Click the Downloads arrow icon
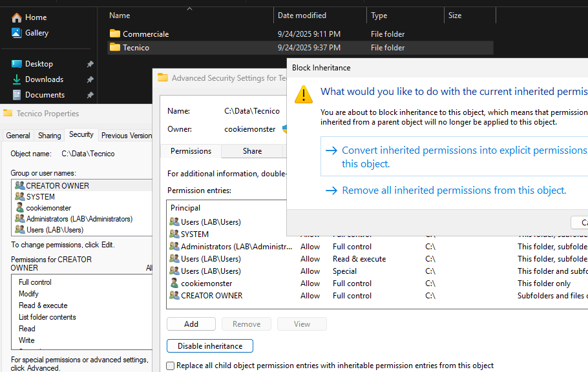 coord(16,79)
